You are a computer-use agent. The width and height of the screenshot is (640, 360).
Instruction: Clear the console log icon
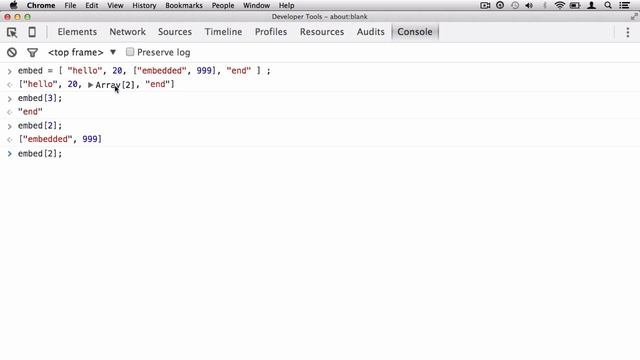point(12,52)
